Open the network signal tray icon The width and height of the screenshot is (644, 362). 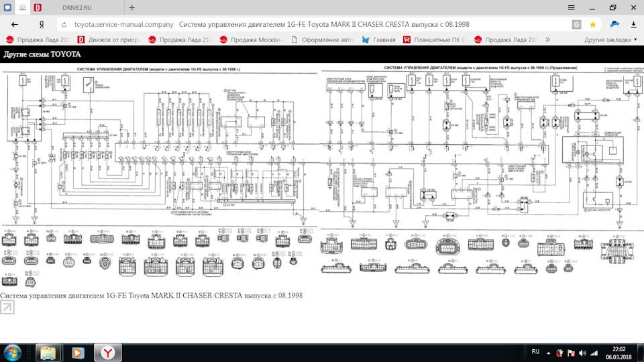594,353
